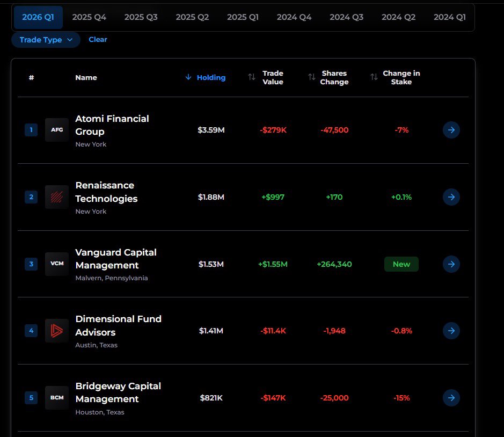Click the -$11.4K trade value
The width and height of the screenshot is (504, 437).
[273, 331]
